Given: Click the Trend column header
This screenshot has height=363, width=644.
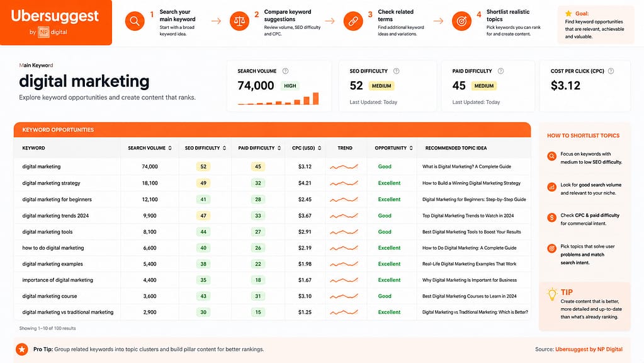Looking at the screenshot, I should [345, 148].
